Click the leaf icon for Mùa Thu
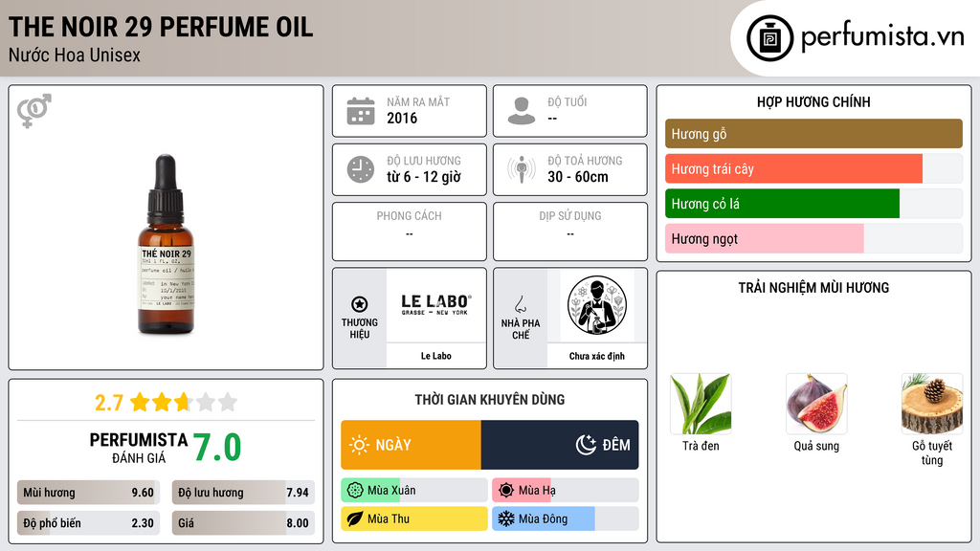This screenshot has height=551, width=980. click(x=355, y=518)
